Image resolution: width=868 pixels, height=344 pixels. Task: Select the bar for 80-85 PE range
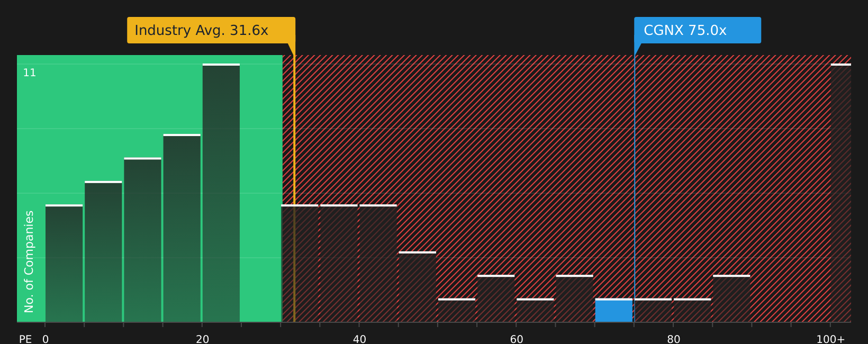click(692, 311)
